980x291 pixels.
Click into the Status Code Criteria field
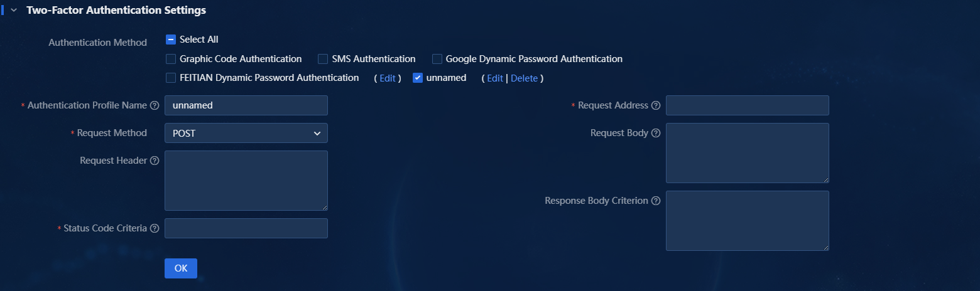(246, 228)
